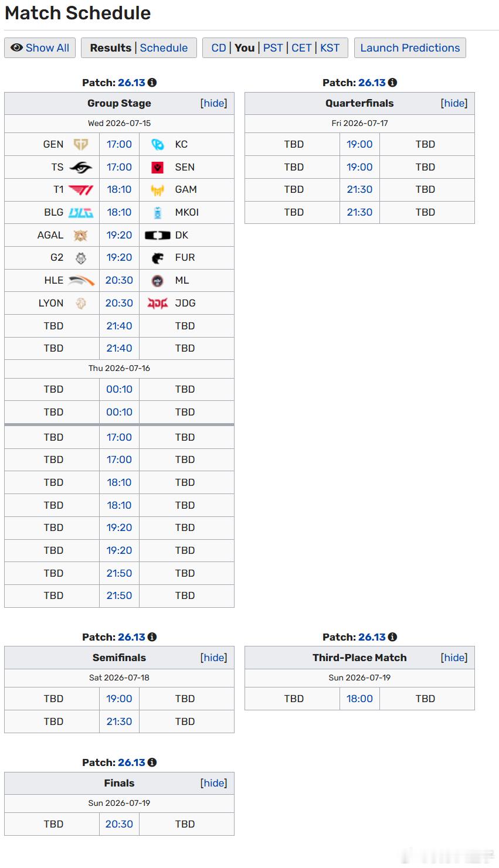Click the 20:30 Finals match time
Viewport: 499px width, 868px height.
pos(119,824)
